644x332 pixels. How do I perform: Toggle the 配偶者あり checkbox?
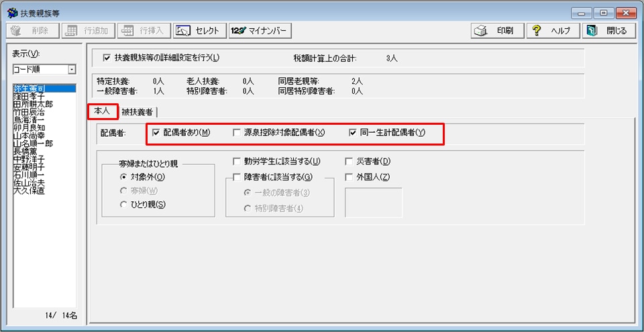pyautogui.click(x=156, y=132)
